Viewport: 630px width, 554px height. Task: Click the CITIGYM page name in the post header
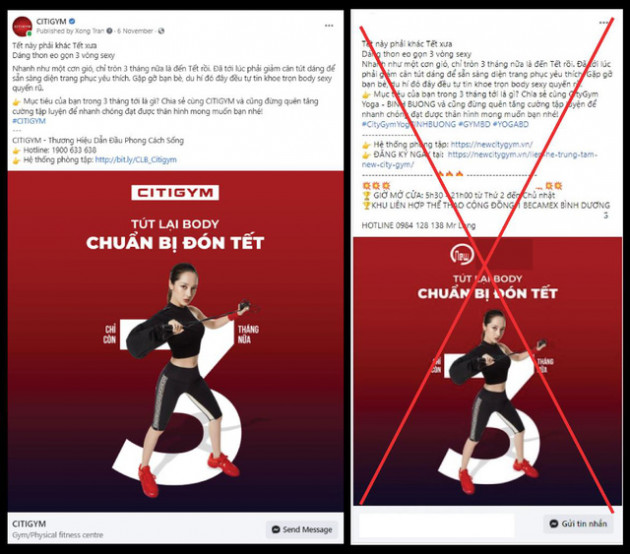point(51,21)
